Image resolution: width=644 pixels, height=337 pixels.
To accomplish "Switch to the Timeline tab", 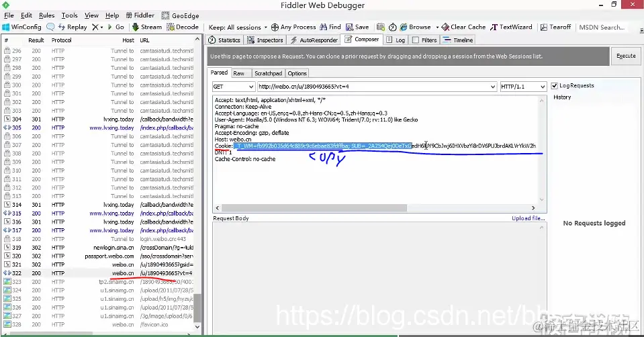I will 458,40.
